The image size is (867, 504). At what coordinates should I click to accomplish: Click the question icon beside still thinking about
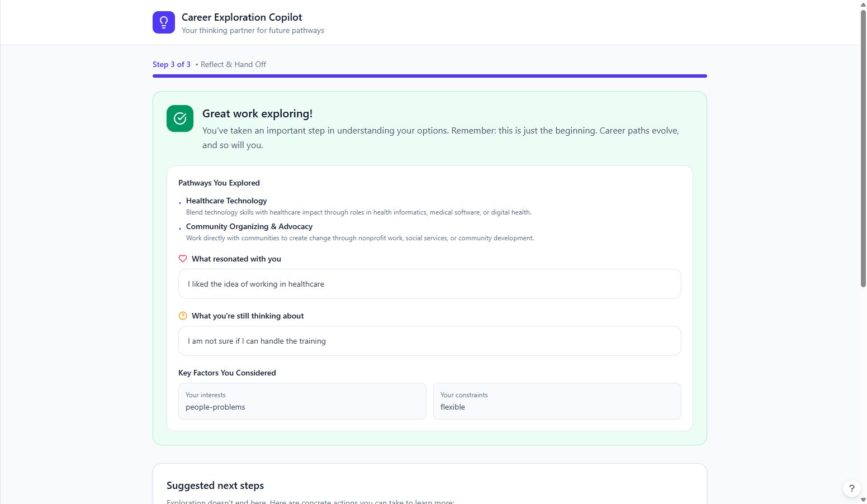(183, 316)
